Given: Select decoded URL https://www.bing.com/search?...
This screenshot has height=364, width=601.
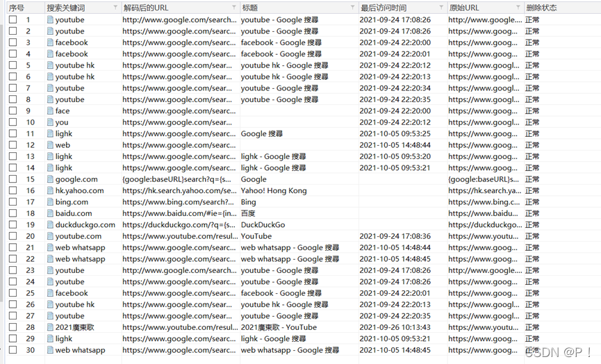Looking at the screenshot, I should (x=178, y=202).
